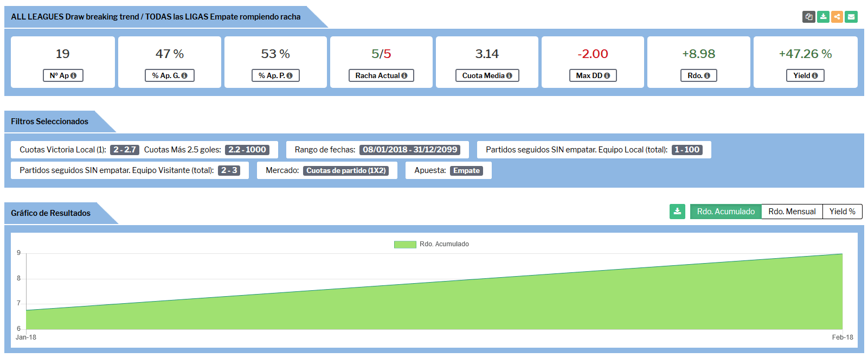This screenshot has height=358, width=868.
Task: Click the Apuesta filter label
Action: 430,170
